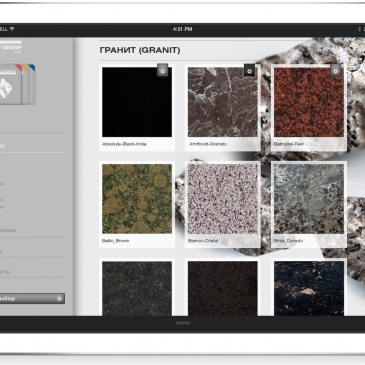The width and height of the screenshot is (365, 365).
Task: Tap the Wi-Fi icon in the status bar
Action: (x=12, y=29)
